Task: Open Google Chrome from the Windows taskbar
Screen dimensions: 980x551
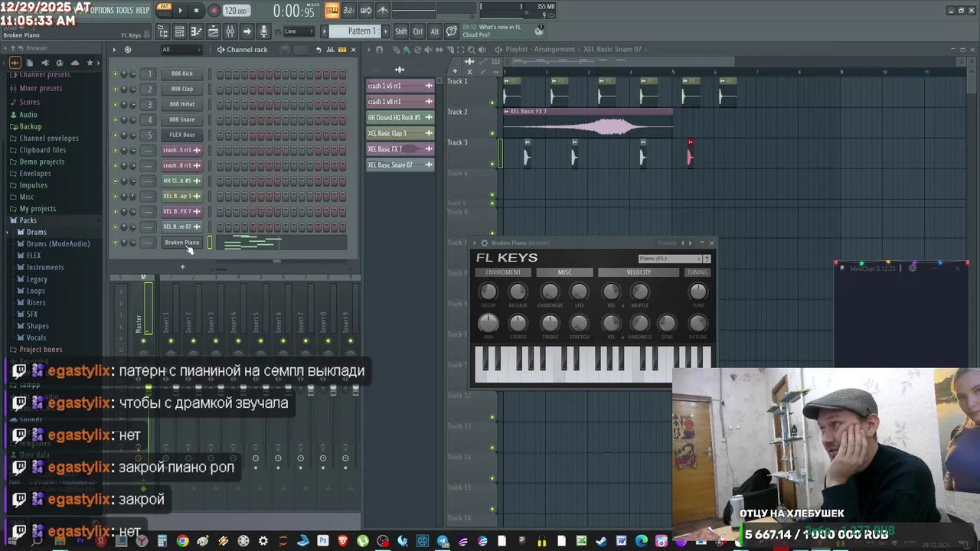Action: coord(182,541)
